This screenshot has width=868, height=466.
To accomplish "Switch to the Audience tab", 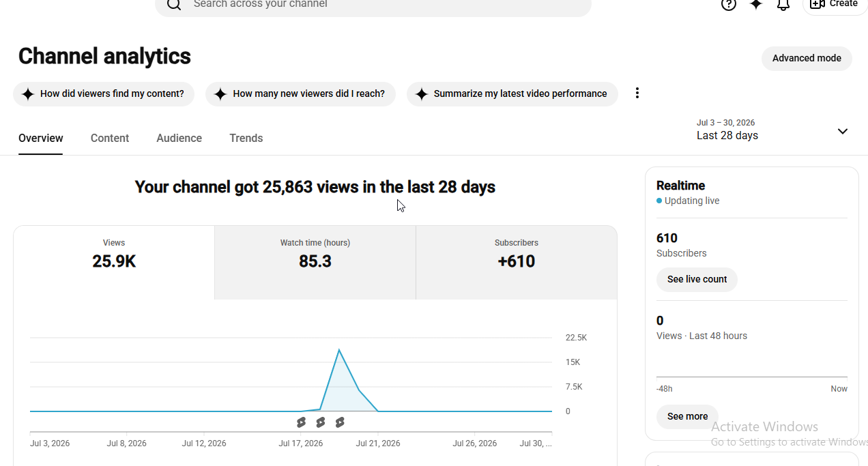I will pos(179,138).
